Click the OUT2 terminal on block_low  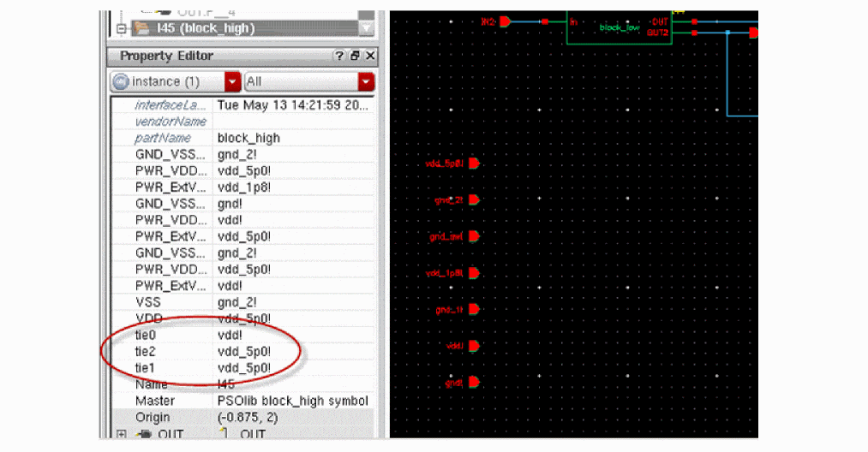(658, 33)
